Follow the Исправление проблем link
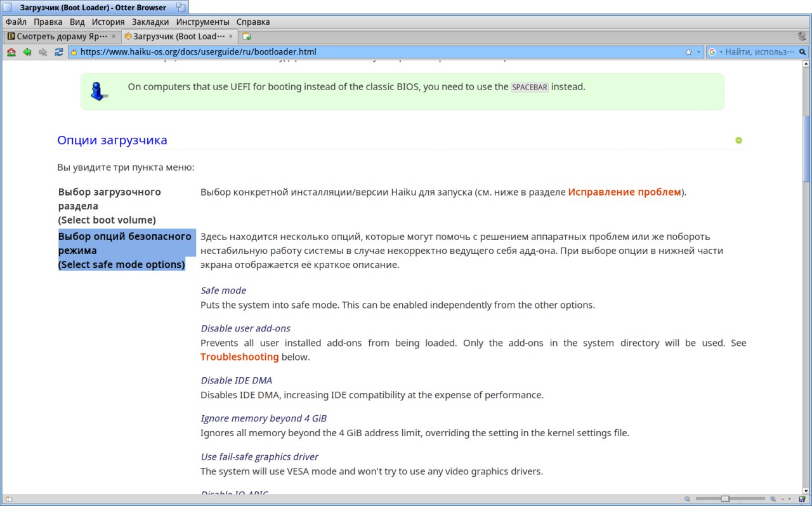Image resolution: width=812 pixels, height=506 pixels. click(x=624, y=192)
